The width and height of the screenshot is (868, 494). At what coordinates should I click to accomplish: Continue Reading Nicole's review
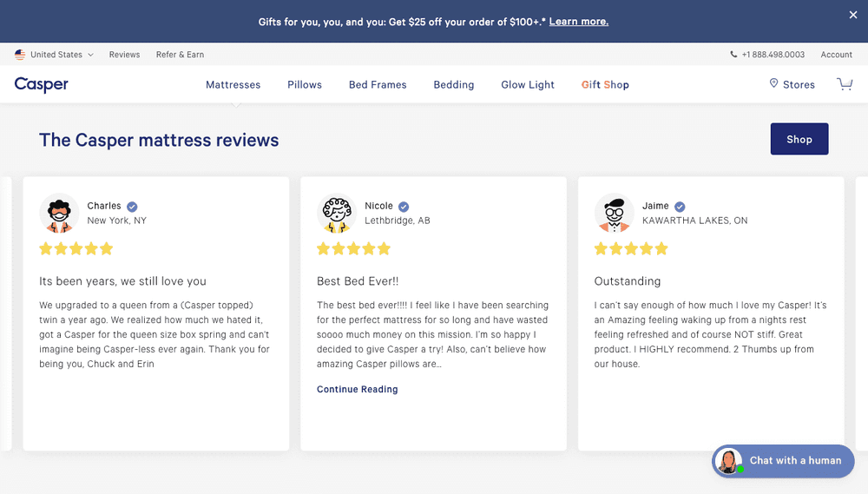click(357, 389)
